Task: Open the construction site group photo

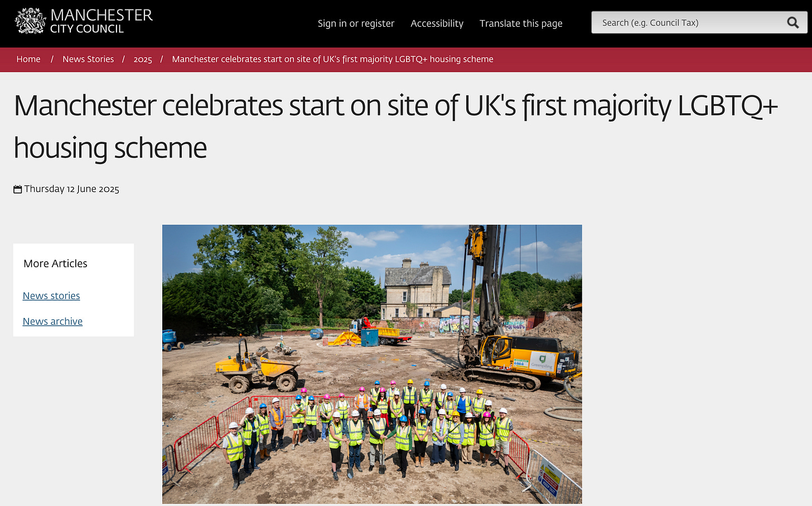Action: pos(372,364)
